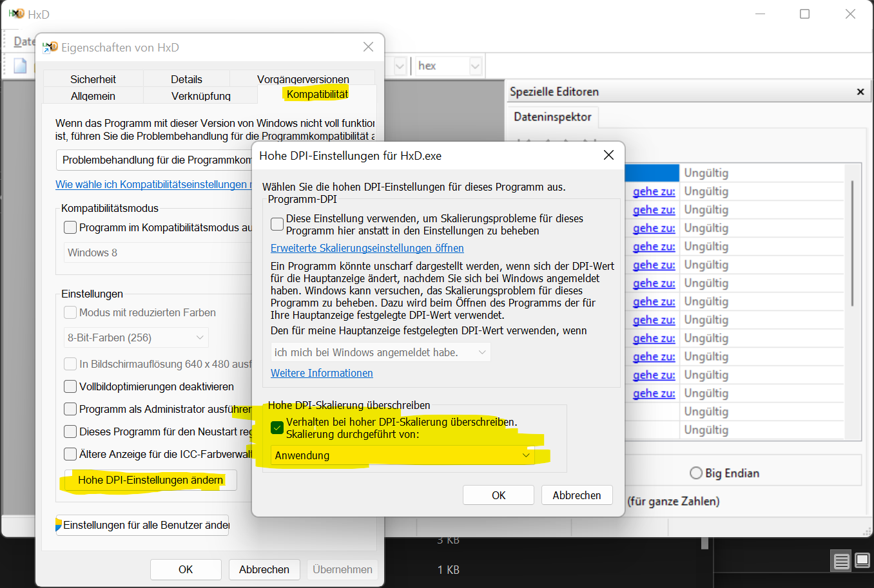Open the Verknüpfung tab

tap(201, 96)
